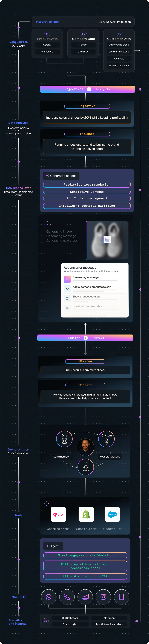Click the Context pill under Company Data
The image size is (149, 644).
83,45
